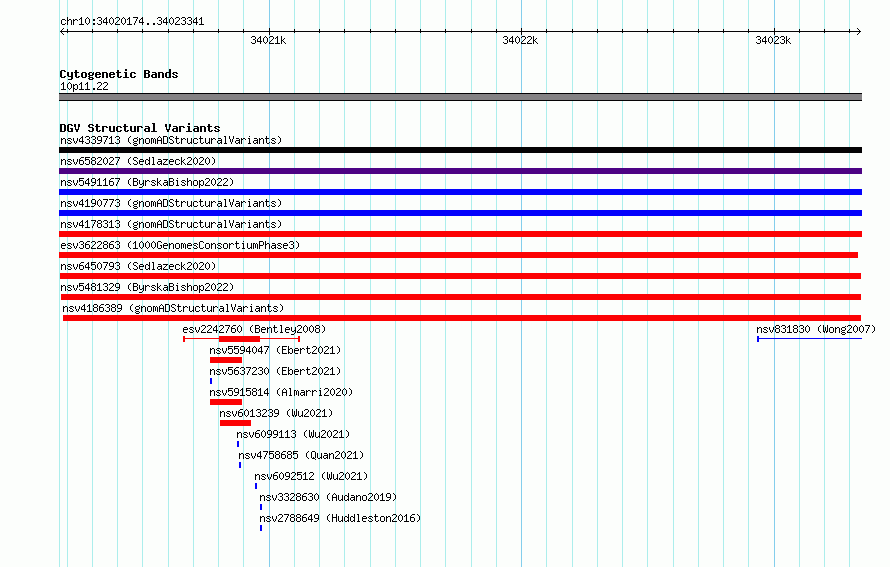
Task: Click the ruler's left arrow end
Action: [x=62, y=31]
